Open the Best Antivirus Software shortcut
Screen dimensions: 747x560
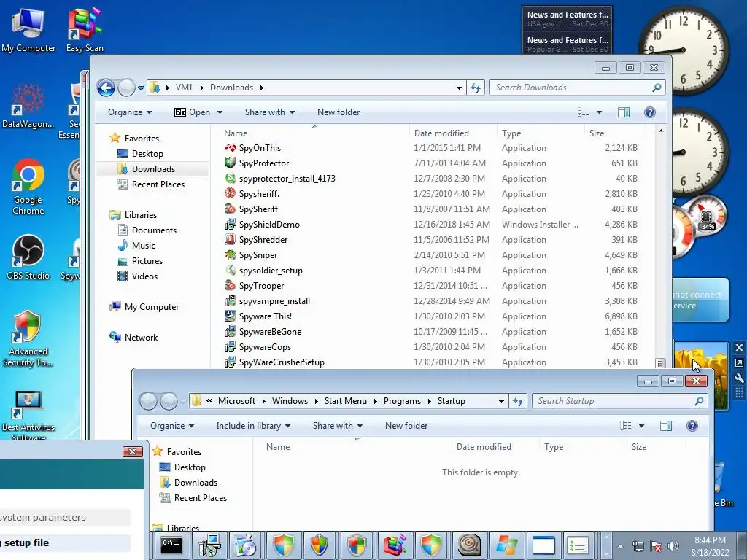coord(28,414)
